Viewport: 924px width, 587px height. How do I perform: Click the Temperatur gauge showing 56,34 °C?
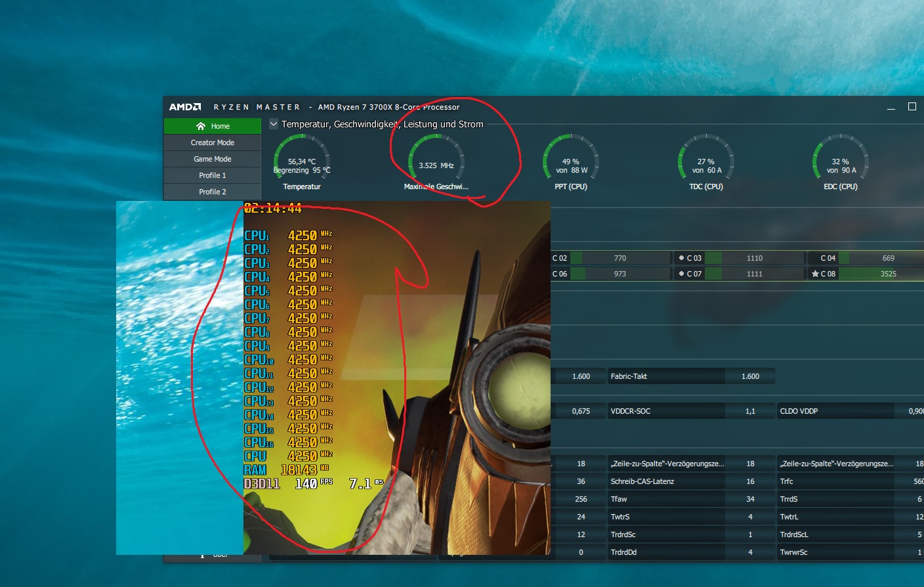pos(302,163)
